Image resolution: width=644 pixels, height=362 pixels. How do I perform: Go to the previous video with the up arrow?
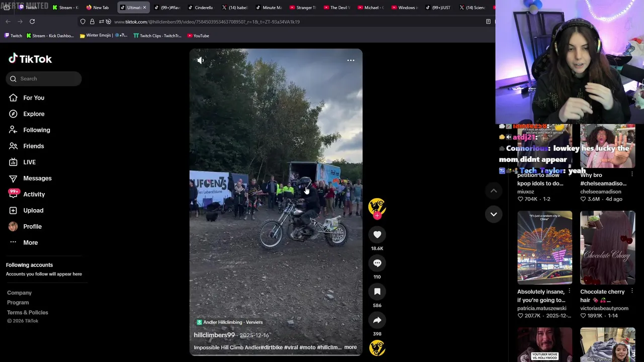[494, 191]
